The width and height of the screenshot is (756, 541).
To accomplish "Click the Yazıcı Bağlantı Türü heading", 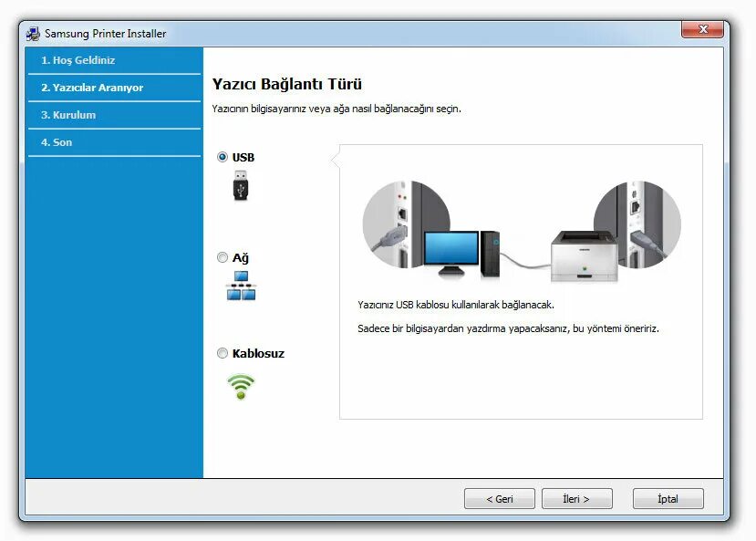I will tap(287, 84).
